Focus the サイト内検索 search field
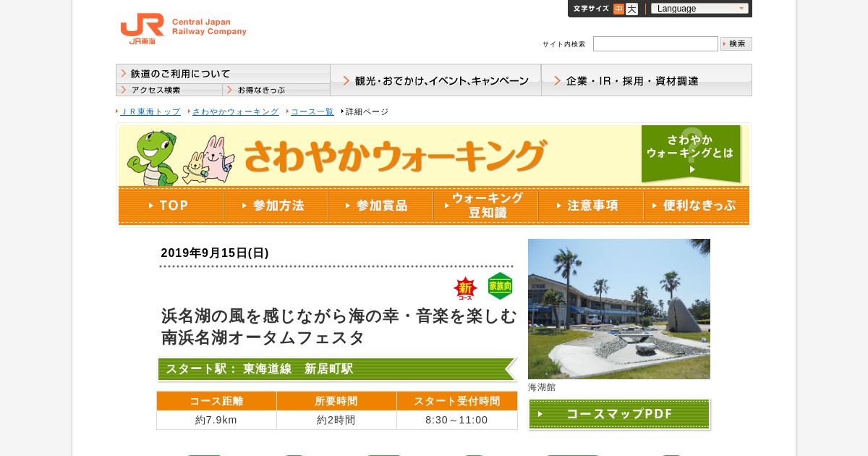868x456 pixels. click(655, 43)
